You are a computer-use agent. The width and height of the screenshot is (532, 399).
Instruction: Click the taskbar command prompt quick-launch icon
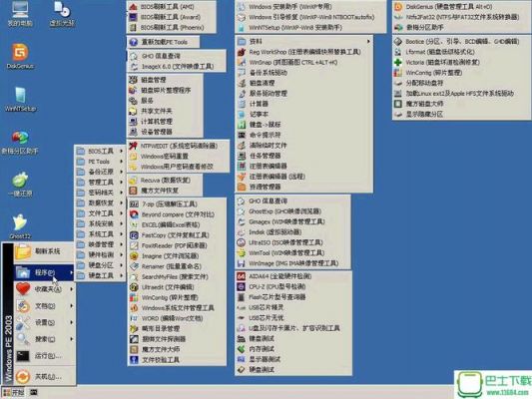coord(34,393)
